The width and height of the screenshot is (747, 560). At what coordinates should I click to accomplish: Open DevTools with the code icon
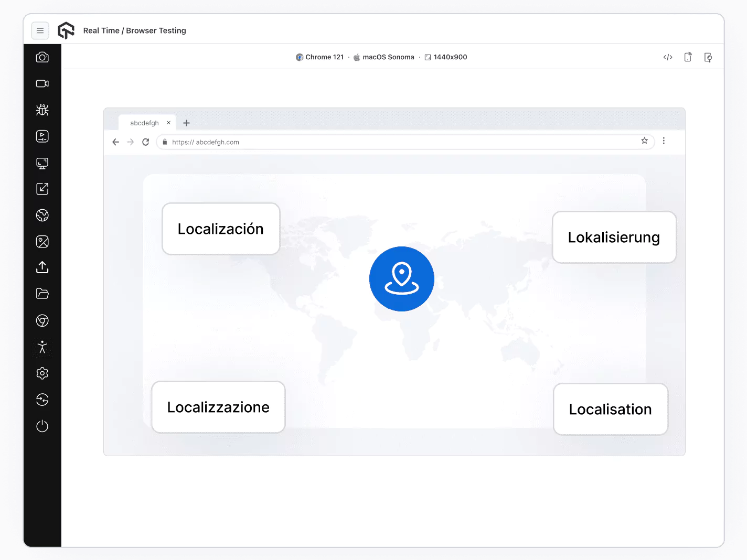click(667, 57)
